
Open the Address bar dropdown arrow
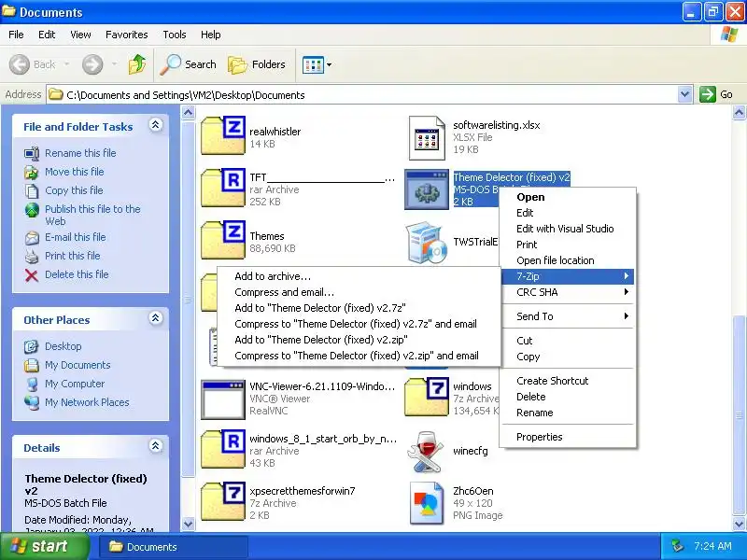pyautogui.click(x=685, y=94)
